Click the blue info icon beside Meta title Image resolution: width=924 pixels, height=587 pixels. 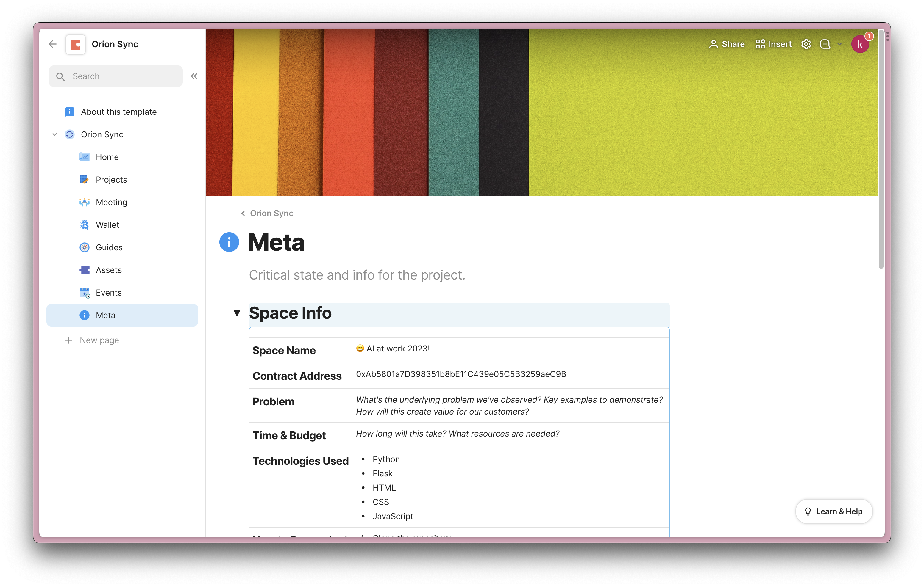229,242
